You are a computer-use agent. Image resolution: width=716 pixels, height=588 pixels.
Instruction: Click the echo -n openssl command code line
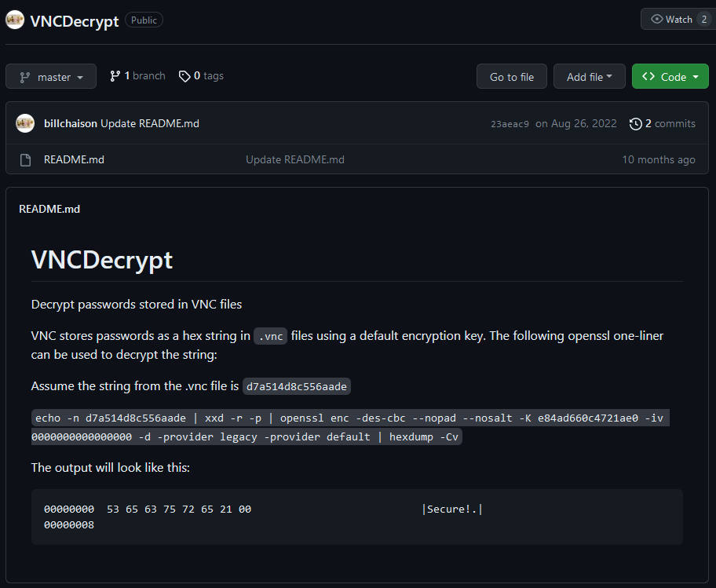pyautogui.click(x=350, y=427)
